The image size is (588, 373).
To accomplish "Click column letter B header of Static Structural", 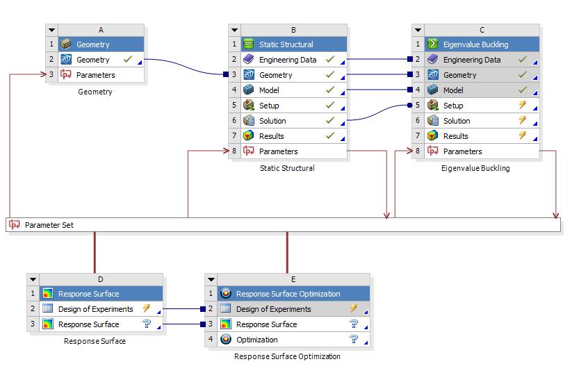I will [x=293, y=30].
